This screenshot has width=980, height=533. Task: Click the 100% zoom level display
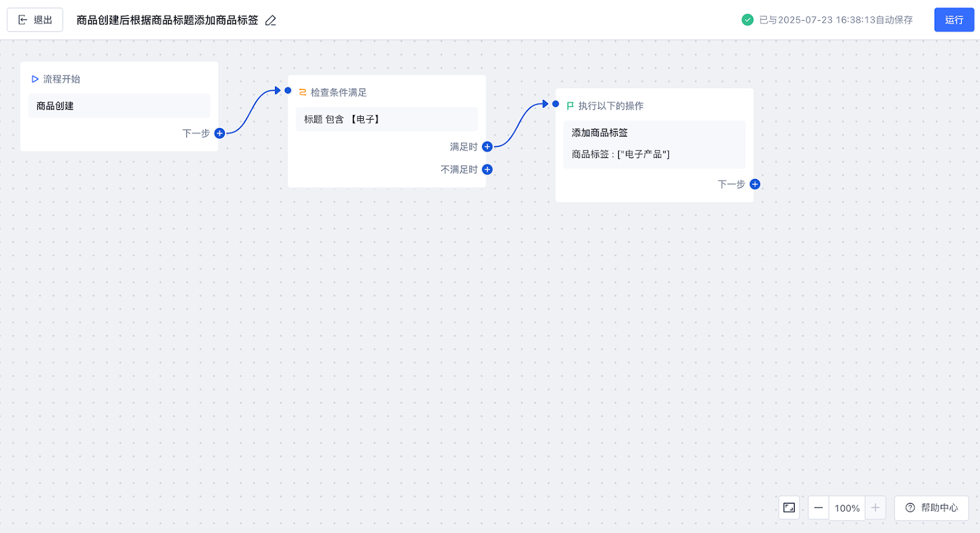click(x=847, y=508)
